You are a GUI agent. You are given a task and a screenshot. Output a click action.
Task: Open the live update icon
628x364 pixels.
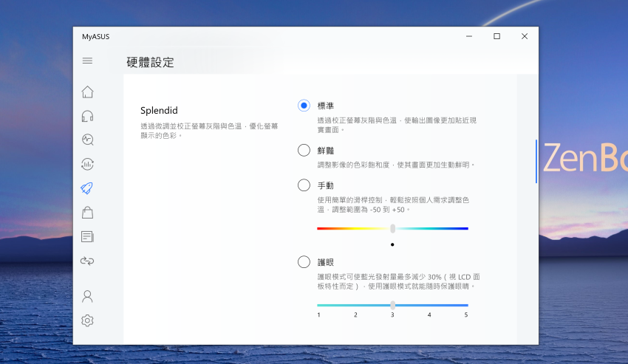pos(87,164)
